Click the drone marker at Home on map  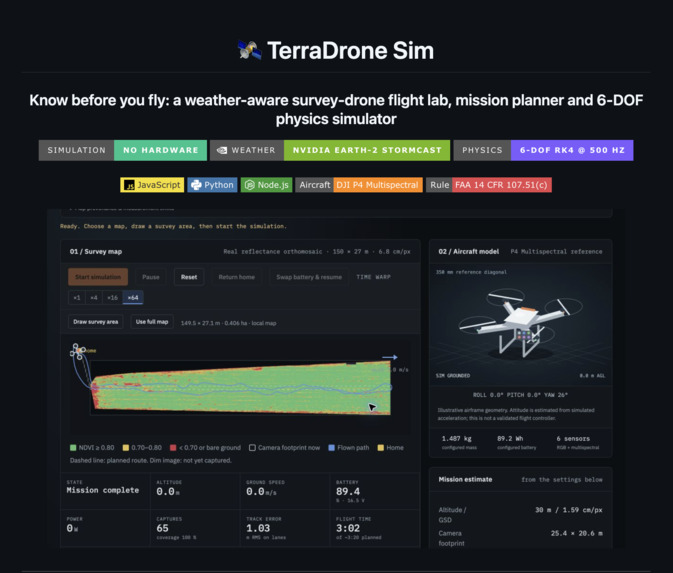point(78,351)
